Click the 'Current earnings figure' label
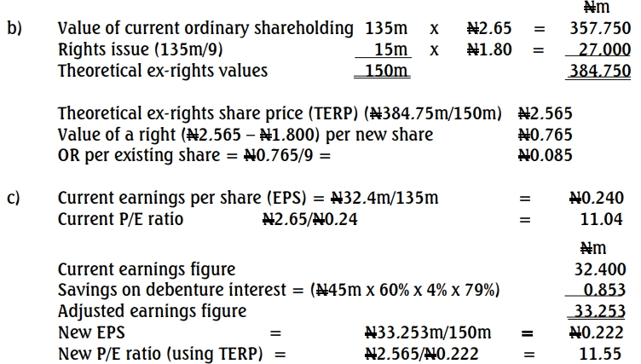 point(146,270)
